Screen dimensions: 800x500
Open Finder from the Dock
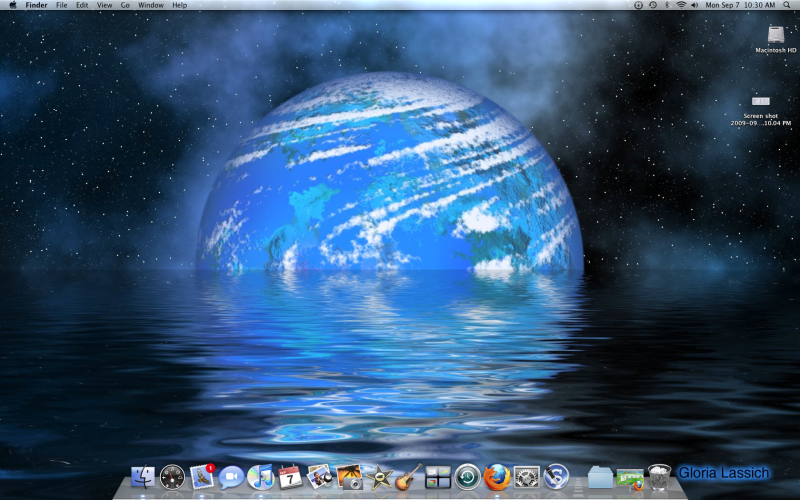tap(143, 478)
